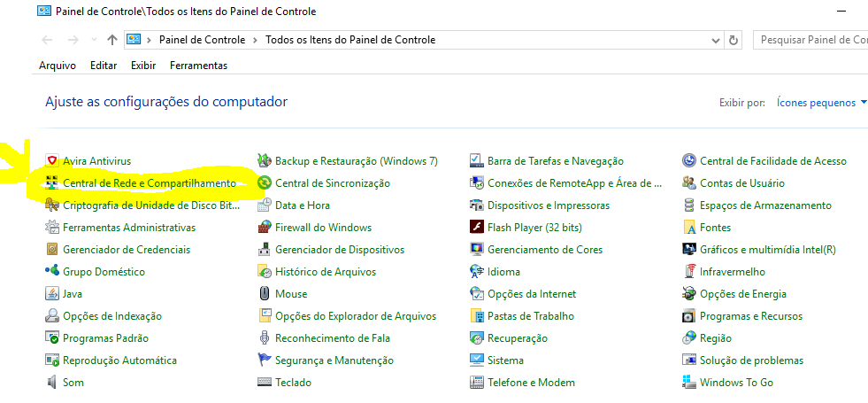Open the Programas Padrão icon
The height and width of the screenshot is (403, 868).
[x=52, y=338]
